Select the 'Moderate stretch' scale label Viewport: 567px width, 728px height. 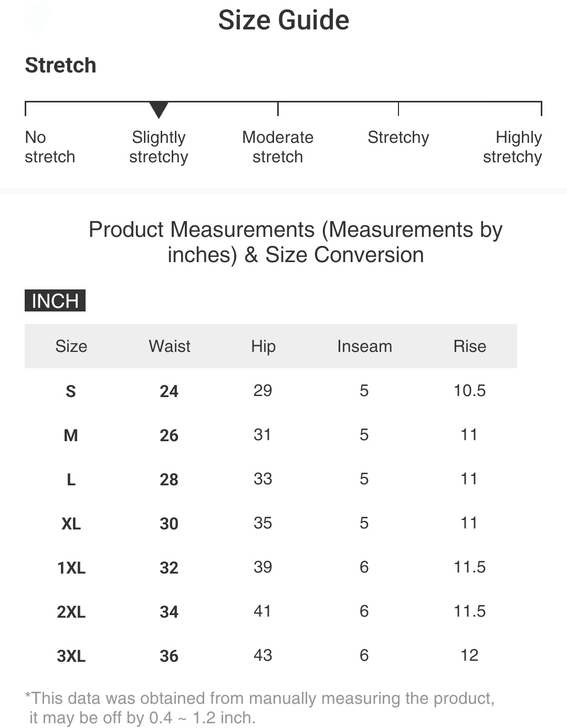(x=277, y=147)
